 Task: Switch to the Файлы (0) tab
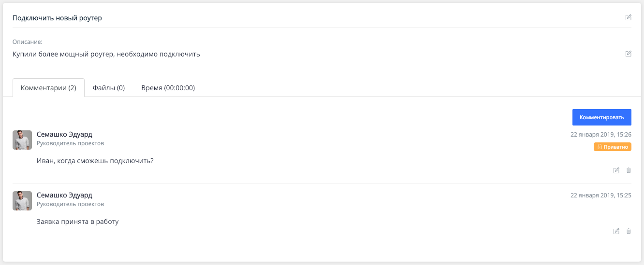pyautogui.click(x=109, y=88)
